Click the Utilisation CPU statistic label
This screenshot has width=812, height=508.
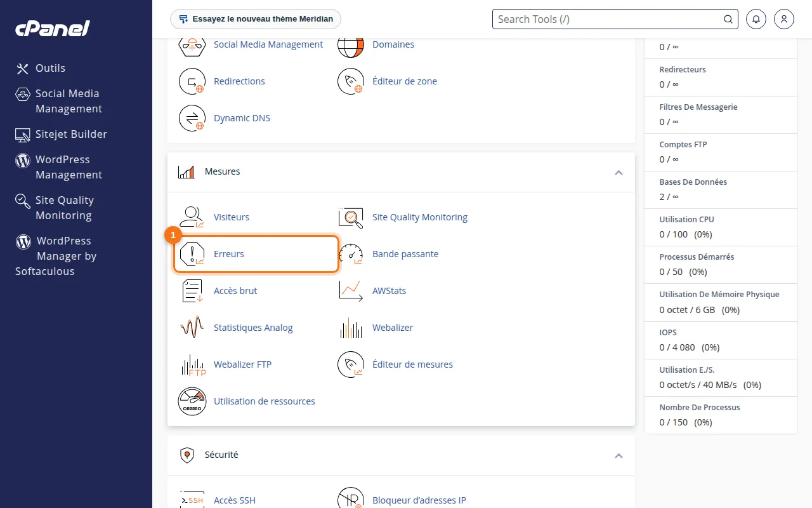click(686, 220)
